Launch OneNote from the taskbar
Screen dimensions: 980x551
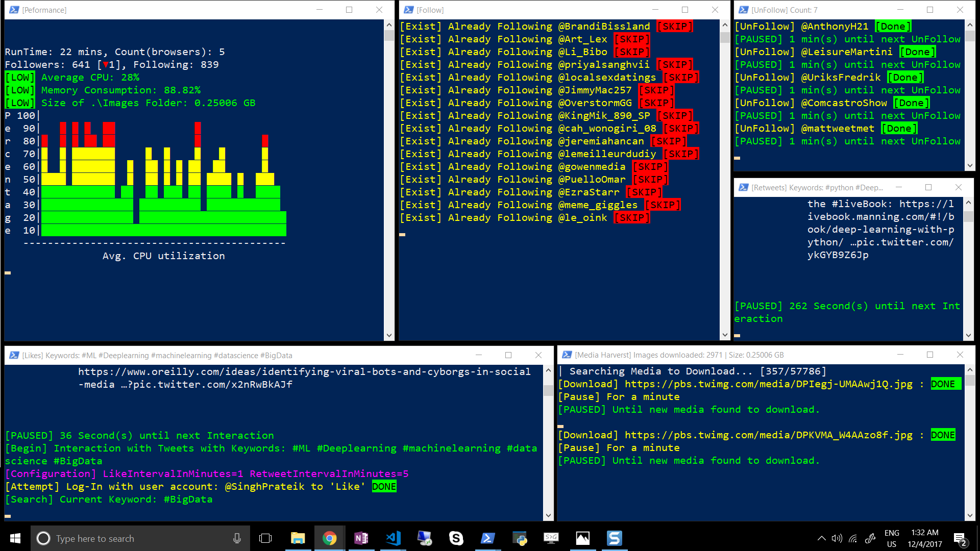pos(361,538)
